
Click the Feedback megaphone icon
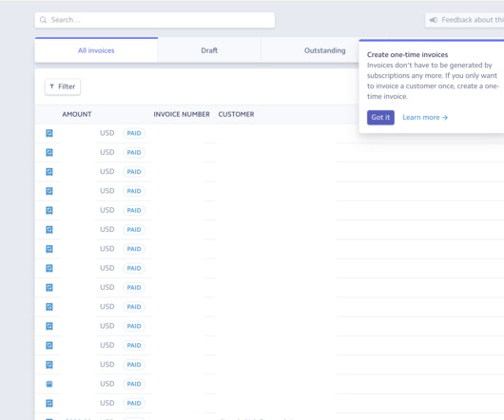click(x=434, y=20)
